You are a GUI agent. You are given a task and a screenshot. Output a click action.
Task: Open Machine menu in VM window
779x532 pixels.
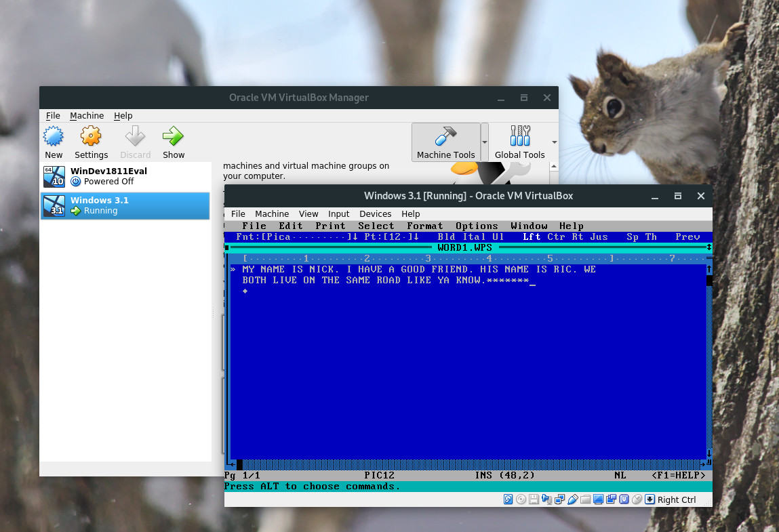(272, 214)
